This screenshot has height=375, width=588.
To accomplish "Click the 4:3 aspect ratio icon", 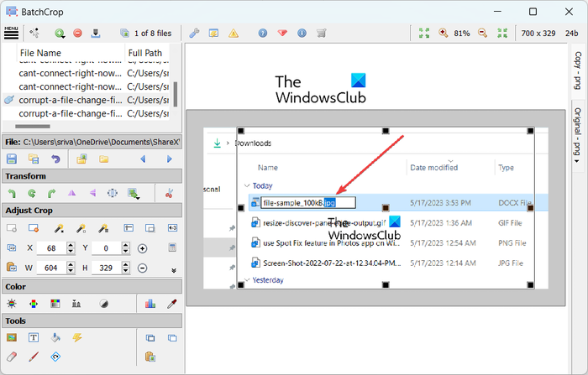I will [172, 228].
